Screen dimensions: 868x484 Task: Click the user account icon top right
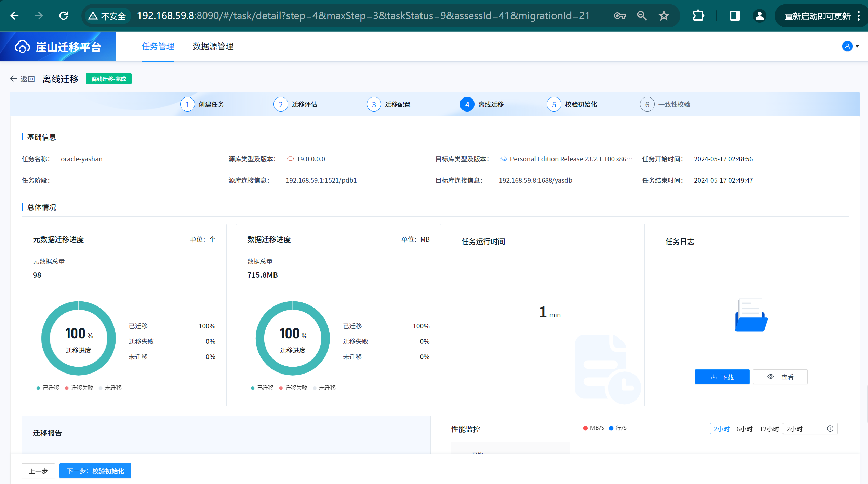pyautogui.click(x=846, y=46)
